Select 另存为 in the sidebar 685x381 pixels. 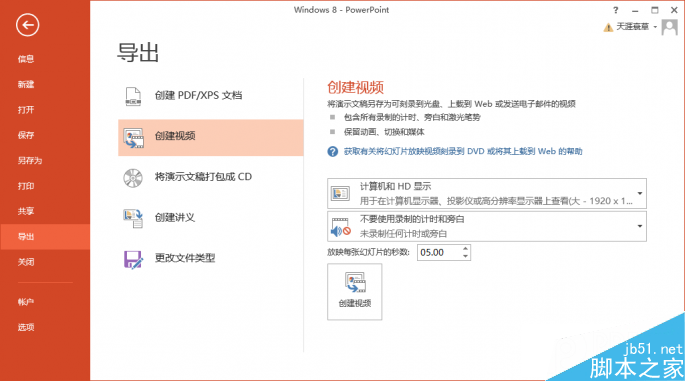coord(30,160)
